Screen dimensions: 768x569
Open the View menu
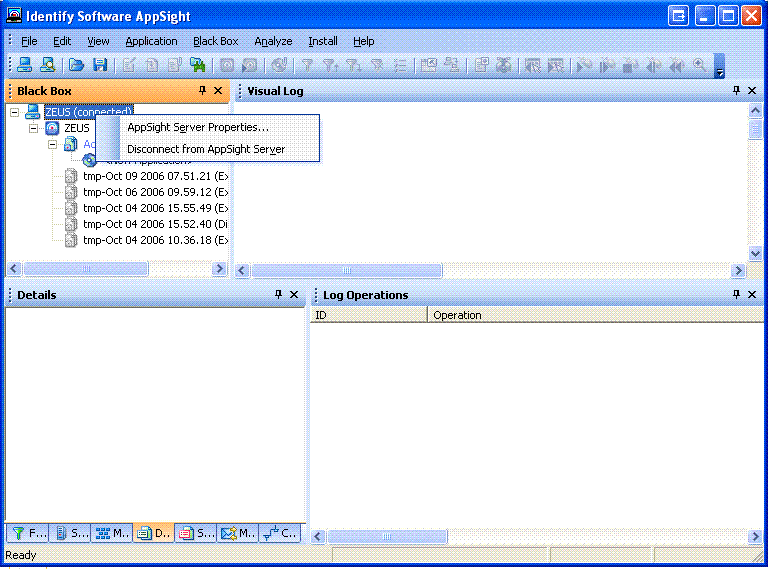(x=98, y=41)
